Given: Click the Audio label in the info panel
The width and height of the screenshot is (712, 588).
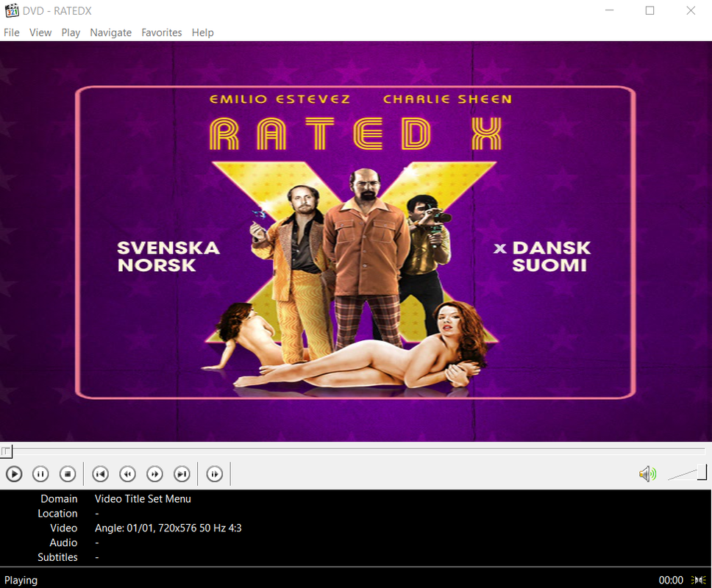Looking at the screenshot, I should click(63, 542).
